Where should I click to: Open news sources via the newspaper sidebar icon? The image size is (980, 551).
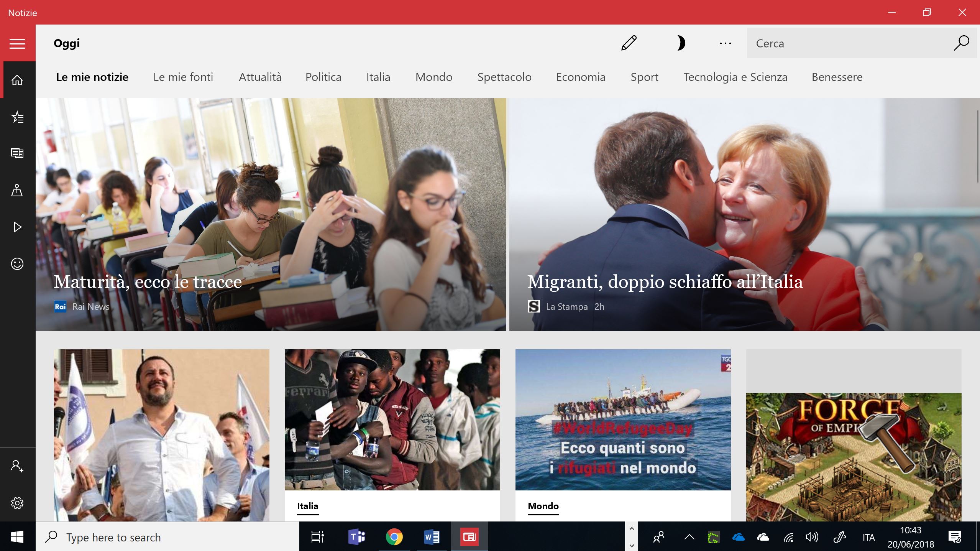17,153
